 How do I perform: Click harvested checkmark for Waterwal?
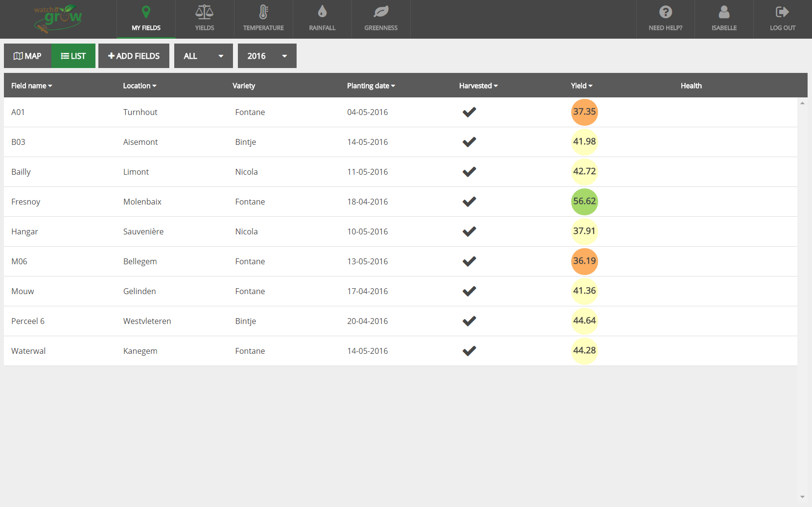coord(469,351)
